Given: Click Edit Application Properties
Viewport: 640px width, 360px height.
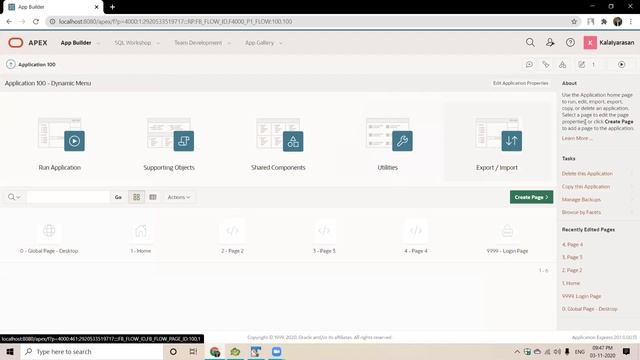Looking at the screenshot, I should (x=520, y=83).
